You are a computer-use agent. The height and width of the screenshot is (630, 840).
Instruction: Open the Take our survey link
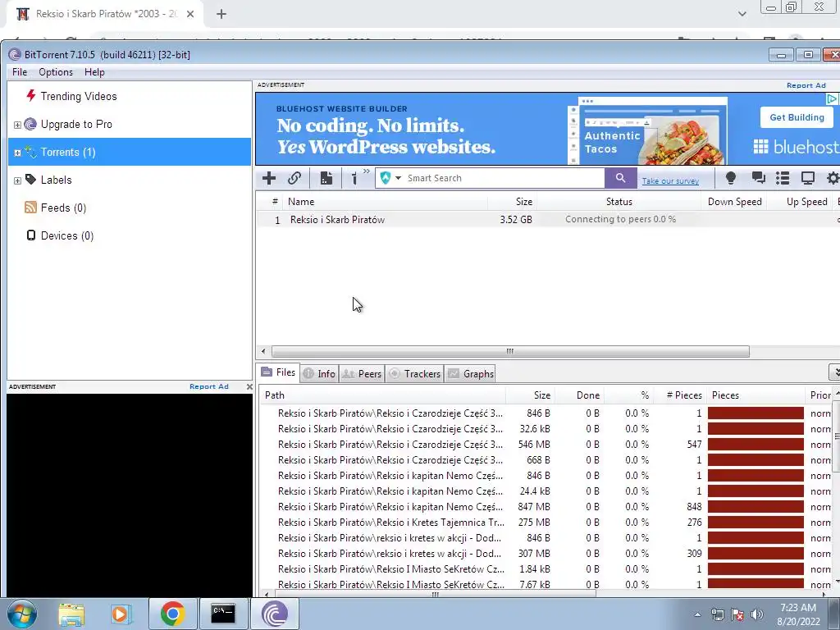click(670, 181)
